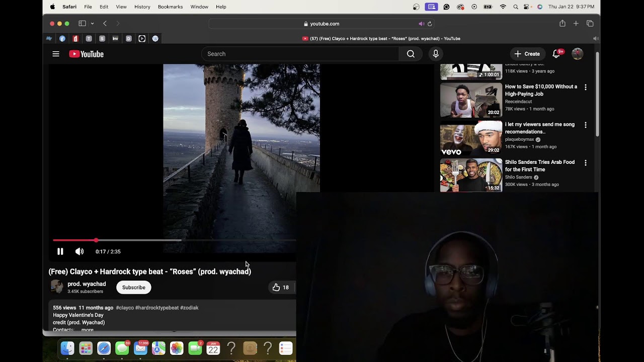Image resolution: width=644 pixels, height=362 pixels.
Task: Click the 'Shilo Sanders Tries Arab Food' title
Action: [x=540, y=166]
